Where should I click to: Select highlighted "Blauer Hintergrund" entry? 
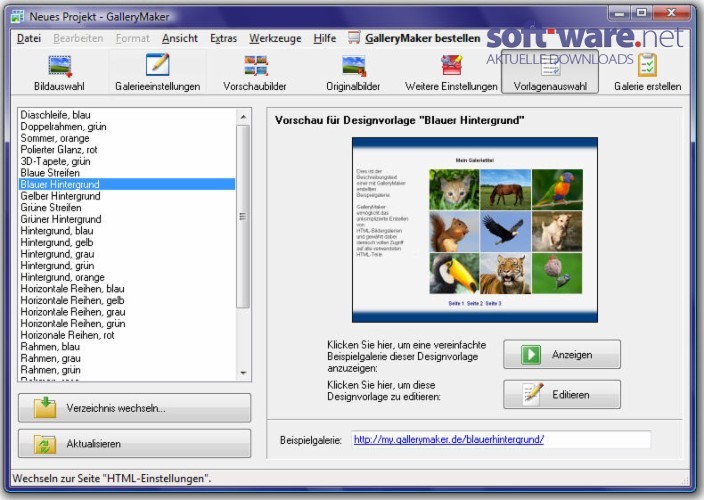127,184
